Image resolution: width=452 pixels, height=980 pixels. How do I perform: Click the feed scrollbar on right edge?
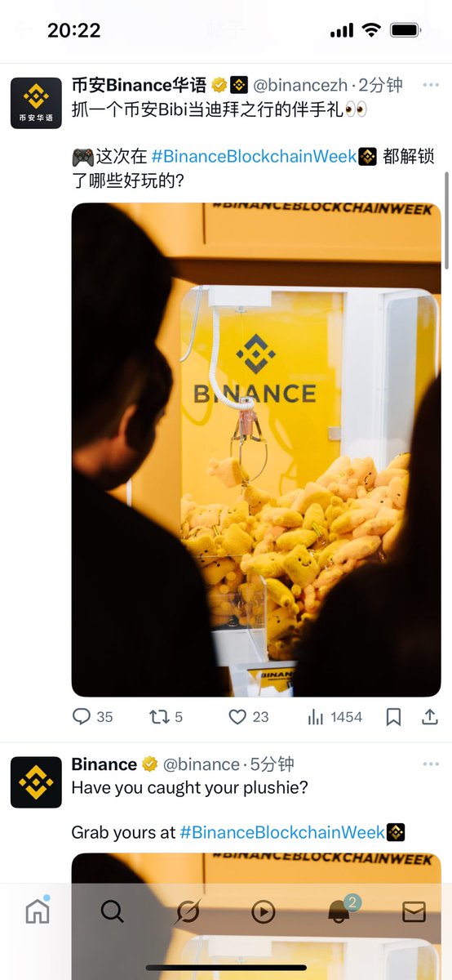coord(447,220)
